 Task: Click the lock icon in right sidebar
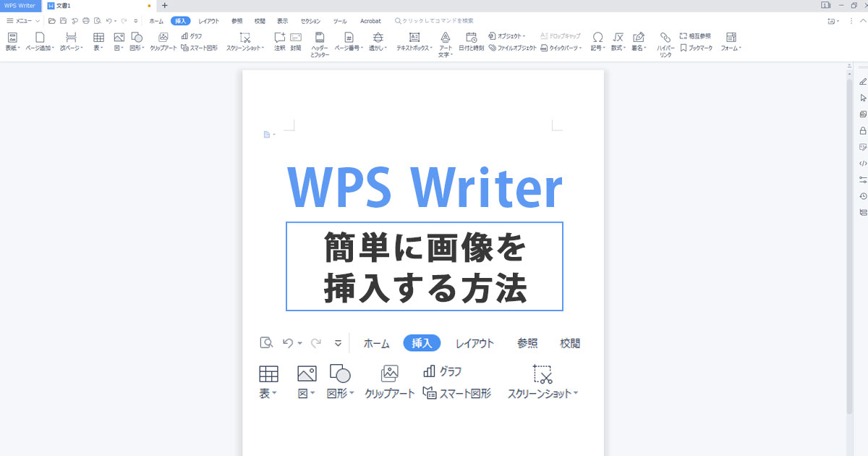pyautogui.click(x=862, y=131)
